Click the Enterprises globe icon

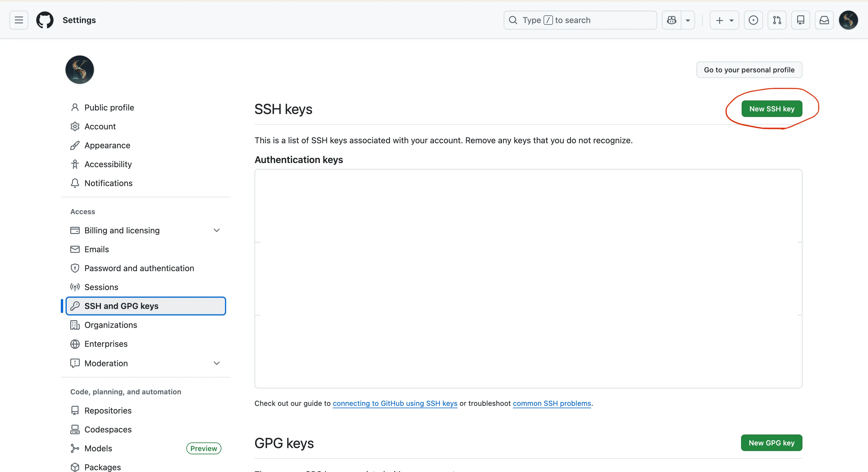click(x=75, y=344)
